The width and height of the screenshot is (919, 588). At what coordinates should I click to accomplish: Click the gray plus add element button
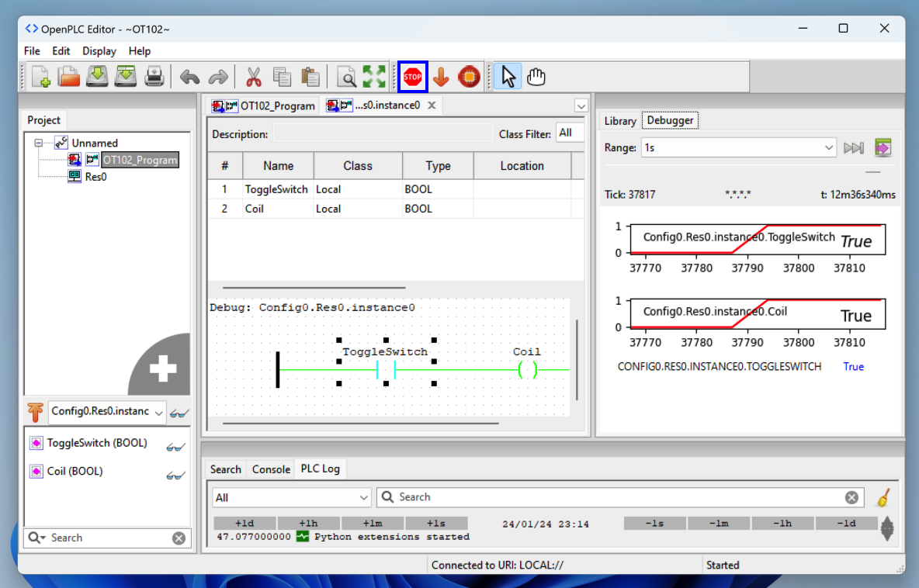coord(162,368)
